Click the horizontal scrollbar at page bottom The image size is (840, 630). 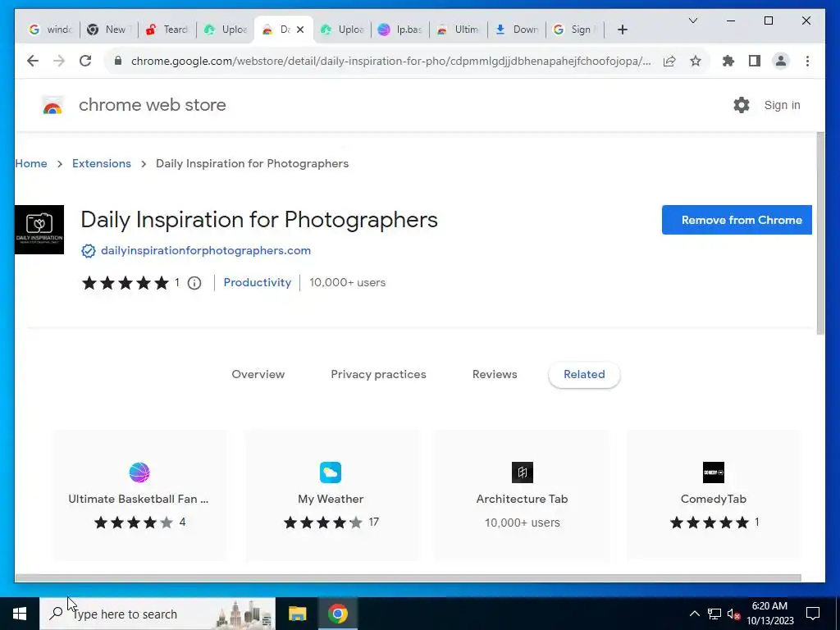[x=408, y=578]
